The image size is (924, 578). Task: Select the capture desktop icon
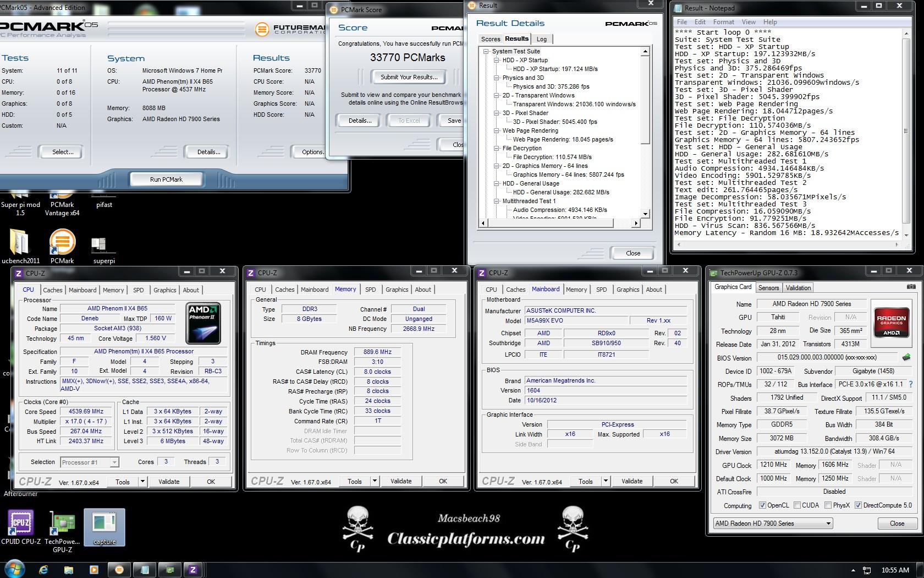tap(105, 527)
